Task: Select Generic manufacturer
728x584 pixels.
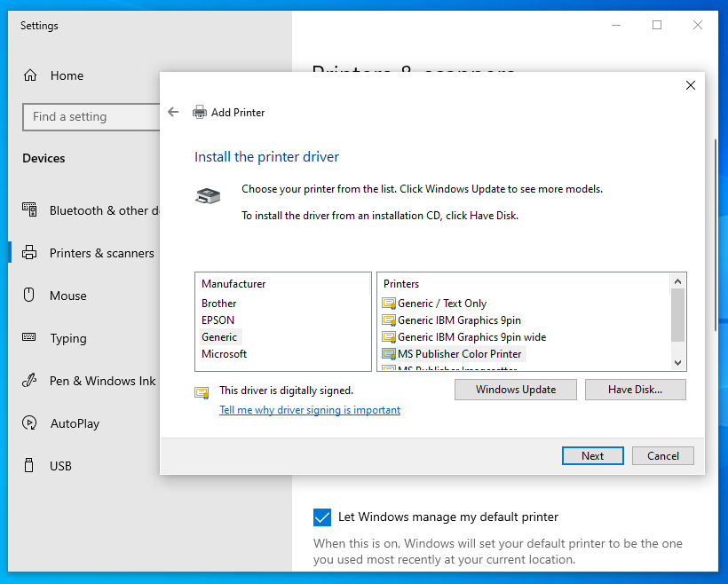Action: (219, 337)
